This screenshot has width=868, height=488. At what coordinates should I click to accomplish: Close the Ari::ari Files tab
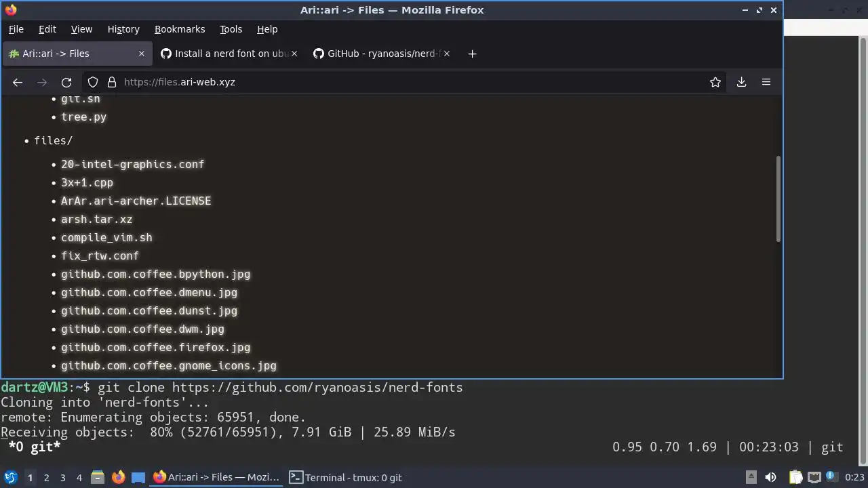[142, 54]
